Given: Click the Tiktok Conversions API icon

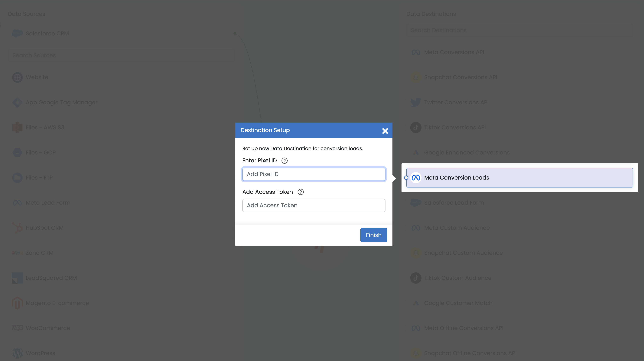Looking at the screenshot, I should [416, 127].
